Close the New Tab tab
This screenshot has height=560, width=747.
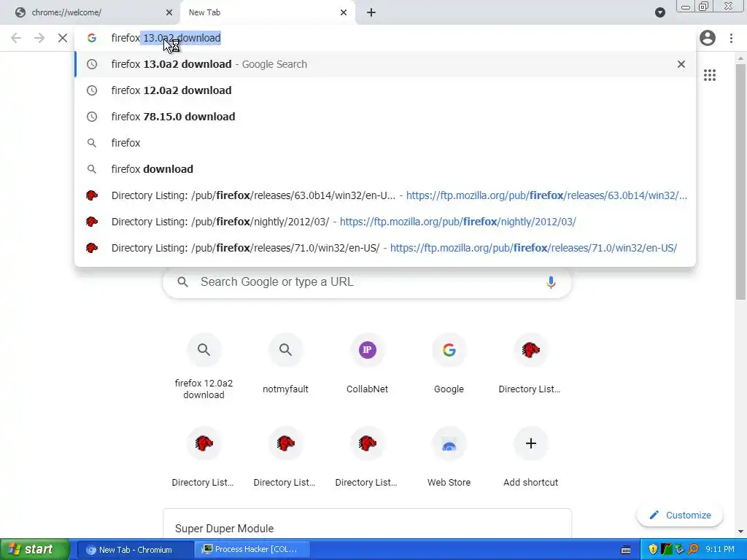(344, 12)
